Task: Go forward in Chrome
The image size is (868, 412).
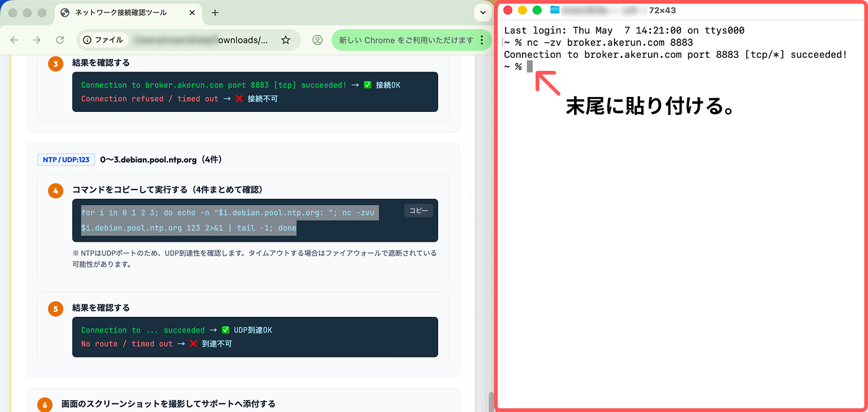Action: click(37, 40)
